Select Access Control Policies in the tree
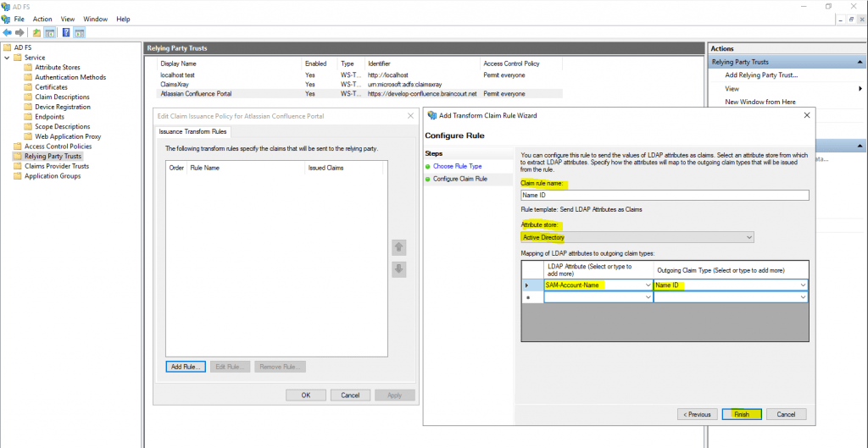Viewport: 868px width, 448px height. pos(58,147)
